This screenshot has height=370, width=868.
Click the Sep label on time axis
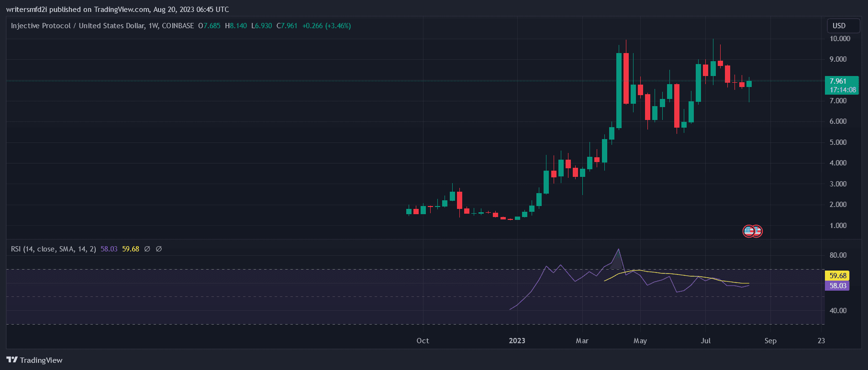point(770,341)
